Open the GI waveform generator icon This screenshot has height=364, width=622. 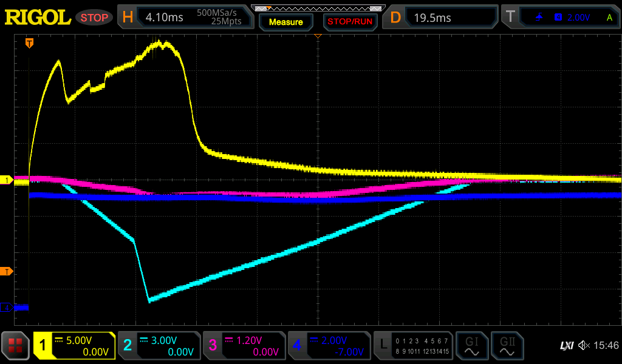[472, 346]
